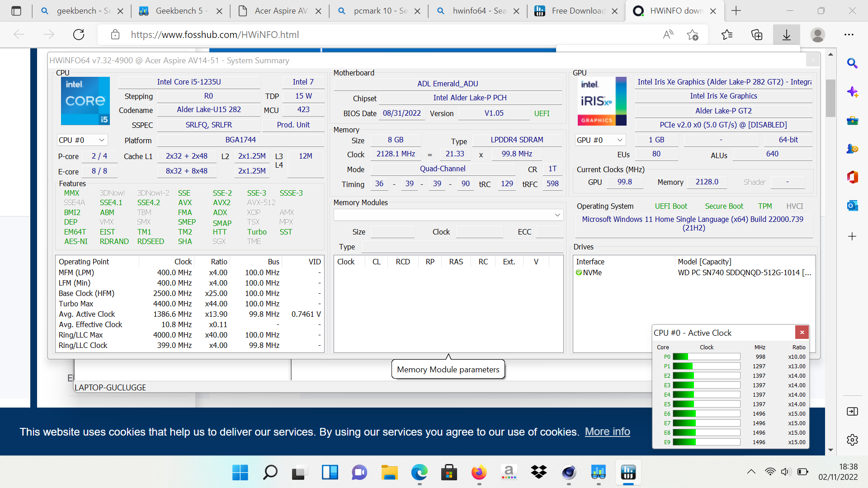Viewport: 868px width, 488px height.
Task: Open the Edge profile avatar
Action: click(817, 34)
